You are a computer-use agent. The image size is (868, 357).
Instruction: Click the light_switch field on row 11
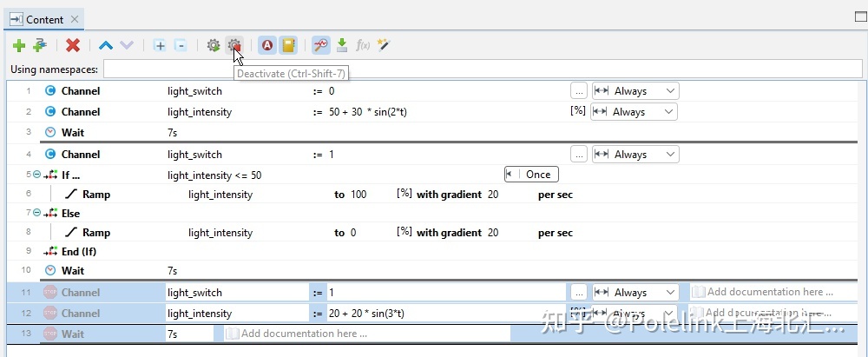pyautogui.click(x=237, y=293)
